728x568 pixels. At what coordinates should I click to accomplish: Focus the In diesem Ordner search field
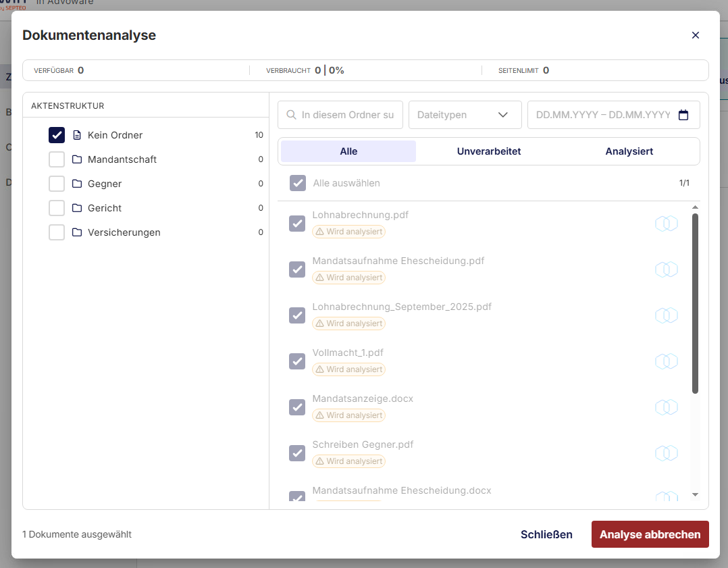tap(340, 115)
